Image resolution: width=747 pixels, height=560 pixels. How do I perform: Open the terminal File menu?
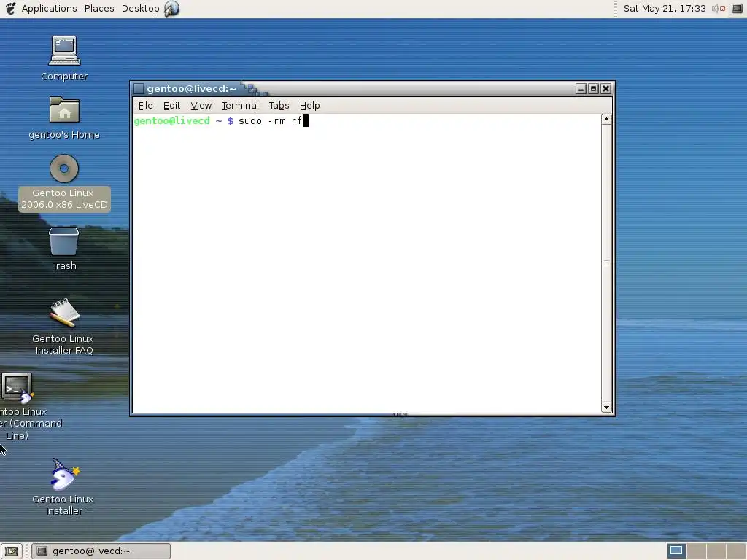[145, 106]
